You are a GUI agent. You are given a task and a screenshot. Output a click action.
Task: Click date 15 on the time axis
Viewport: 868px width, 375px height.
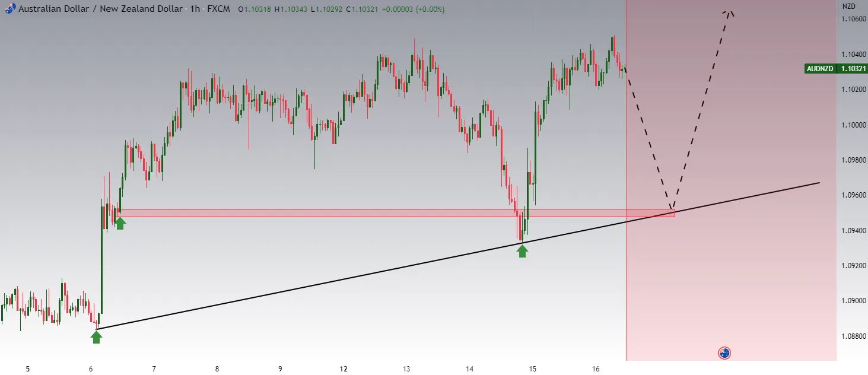[533, 369]
